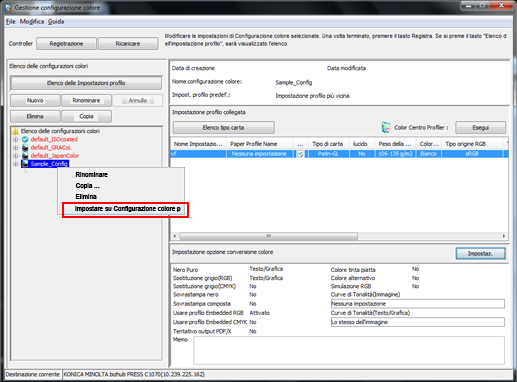This screenshot has width=517, height=382.
Task: Click the Tipo di carta column header
Action: coord(327,144)
